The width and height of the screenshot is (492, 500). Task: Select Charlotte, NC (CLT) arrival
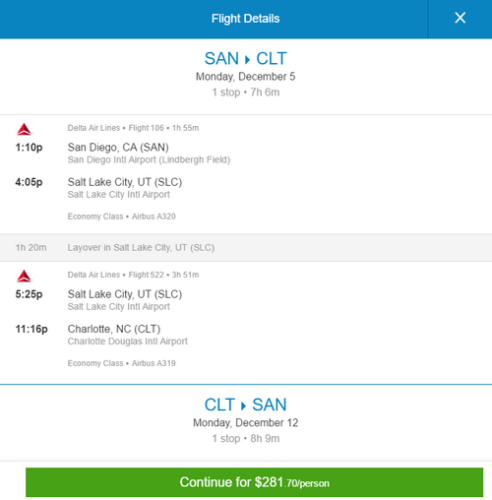[114, 329]
